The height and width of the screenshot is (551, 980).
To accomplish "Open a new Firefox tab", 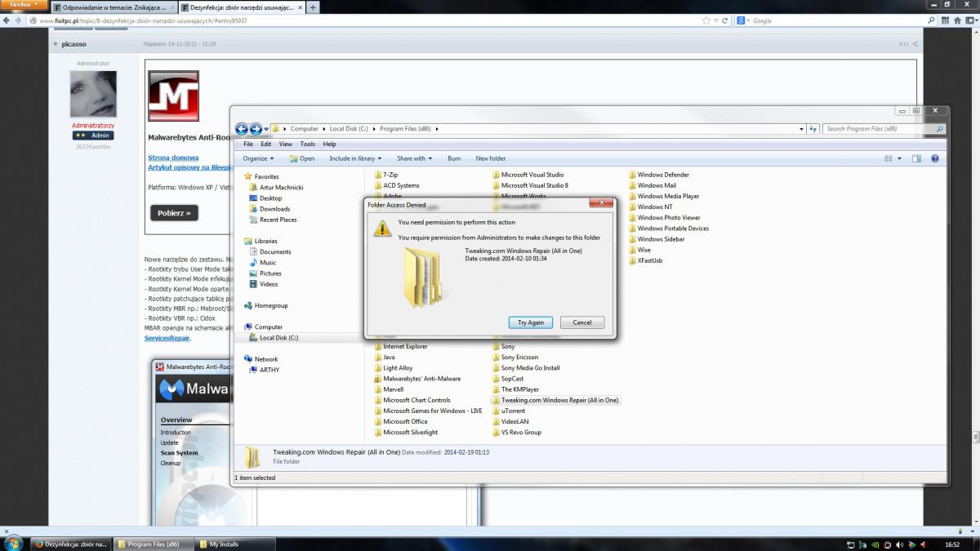I will pyautogui.click(x=314, y=7).
